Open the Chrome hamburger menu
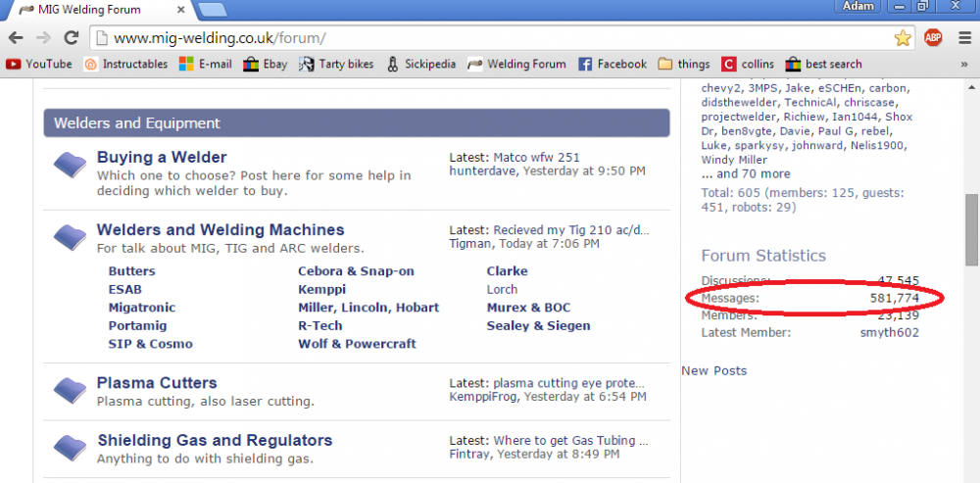Viewport: 980px width, 483px height. tap(965, 38)
